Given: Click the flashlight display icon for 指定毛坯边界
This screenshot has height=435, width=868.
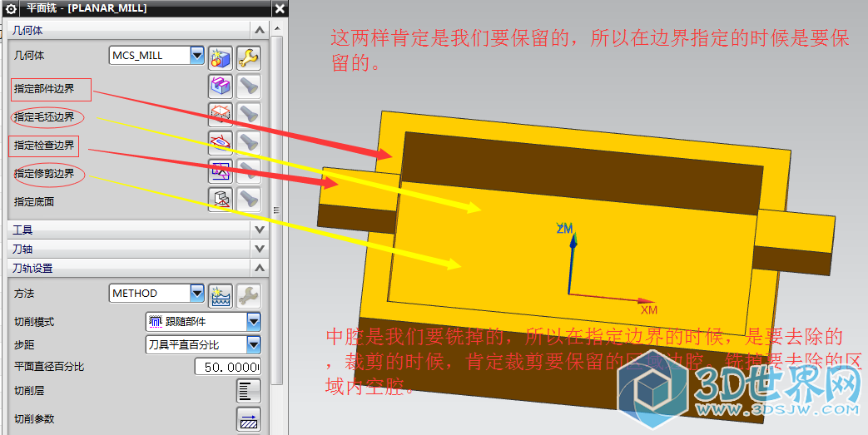Looking at the screenshot, I should 249,115.
